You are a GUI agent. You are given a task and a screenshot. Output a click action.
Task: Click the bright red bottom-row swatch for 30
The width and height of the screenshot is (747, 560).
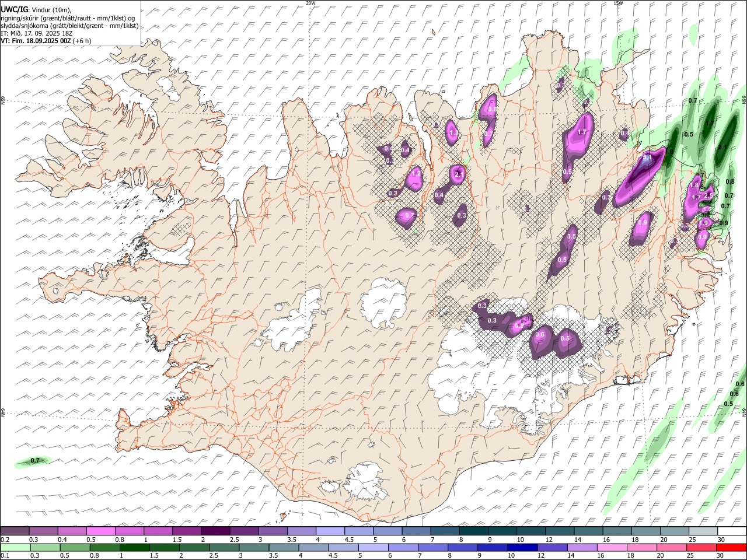click(731, 547)
